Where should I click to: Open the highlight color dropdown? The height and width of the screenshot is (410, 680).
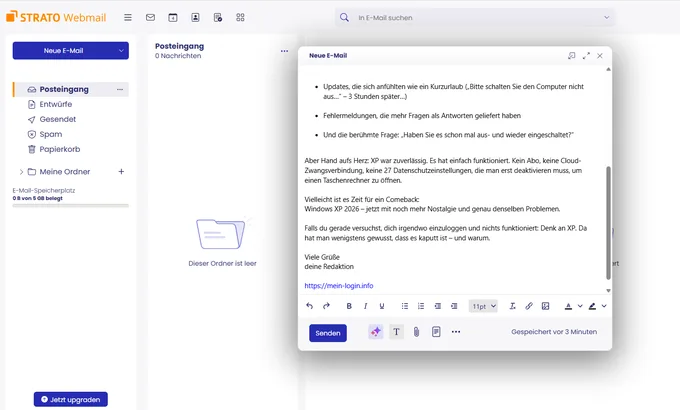pyautogui.click(x=604, y=306)
